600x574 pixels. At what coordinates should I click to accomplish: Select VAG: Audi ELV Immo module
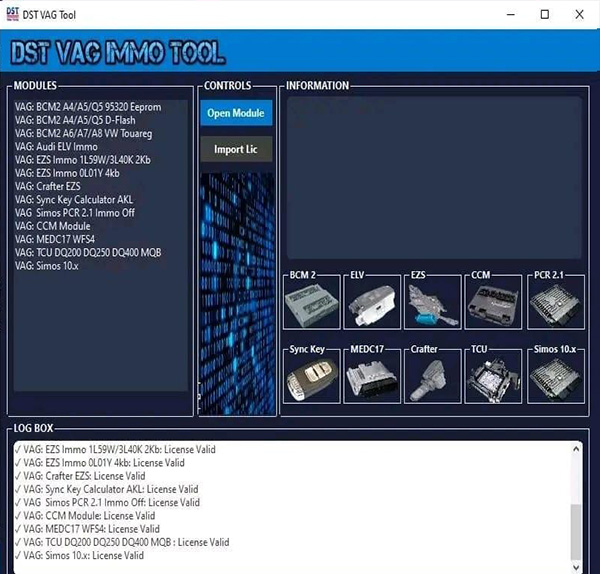coord(56,147)
